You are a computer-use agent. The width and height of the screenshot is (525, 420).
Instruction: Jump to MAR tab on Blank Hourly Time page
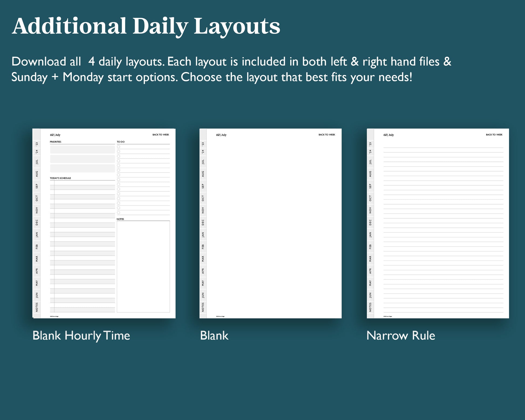click(37, 259)
